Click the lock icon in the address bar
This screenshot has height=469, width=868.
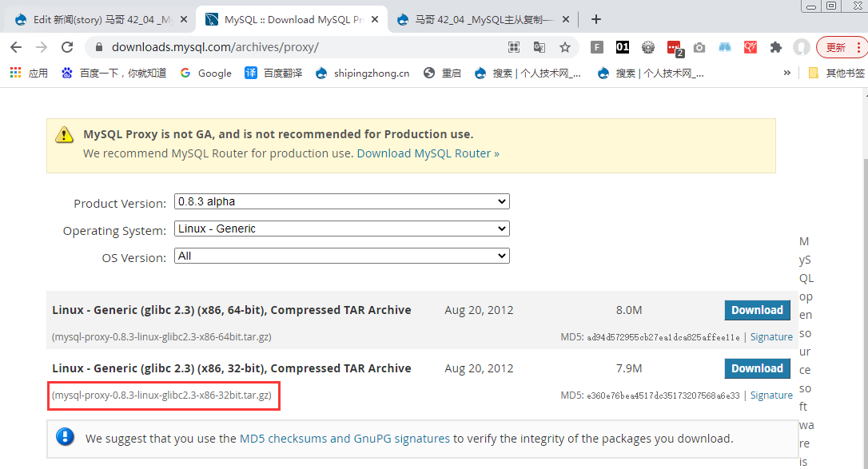tap(99, 48)
